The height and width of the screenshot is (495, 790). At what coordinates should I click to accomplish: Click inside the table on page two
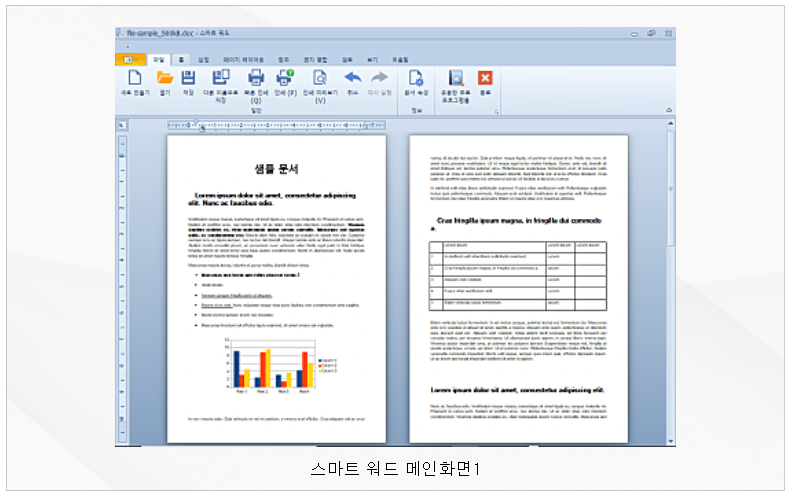[x=518, y=276]
